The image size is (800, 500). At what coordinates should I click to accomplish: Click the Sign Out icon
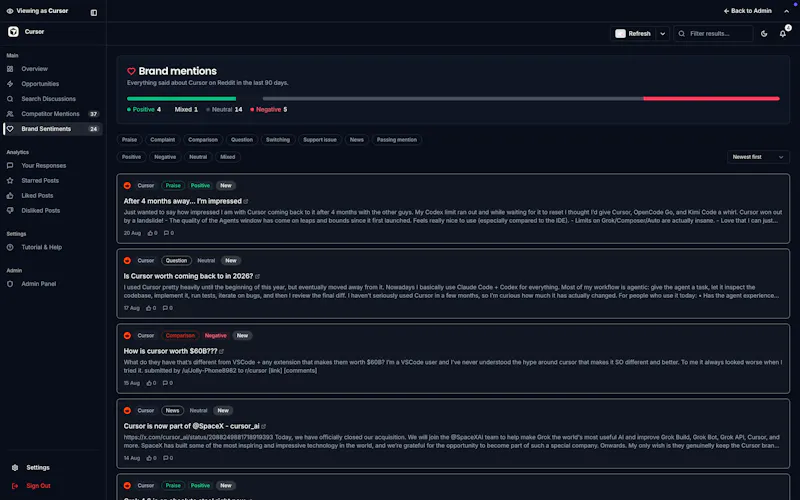tap(15, 486)
